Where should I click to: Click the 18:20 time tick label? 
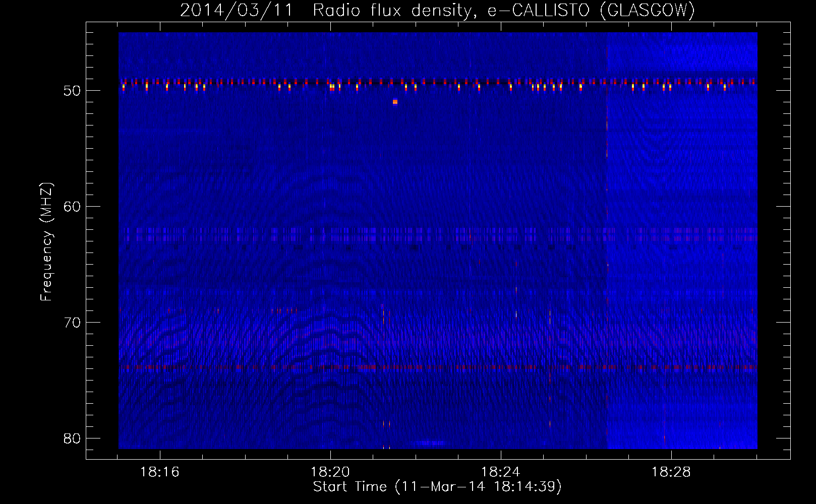tap(330, 472)
